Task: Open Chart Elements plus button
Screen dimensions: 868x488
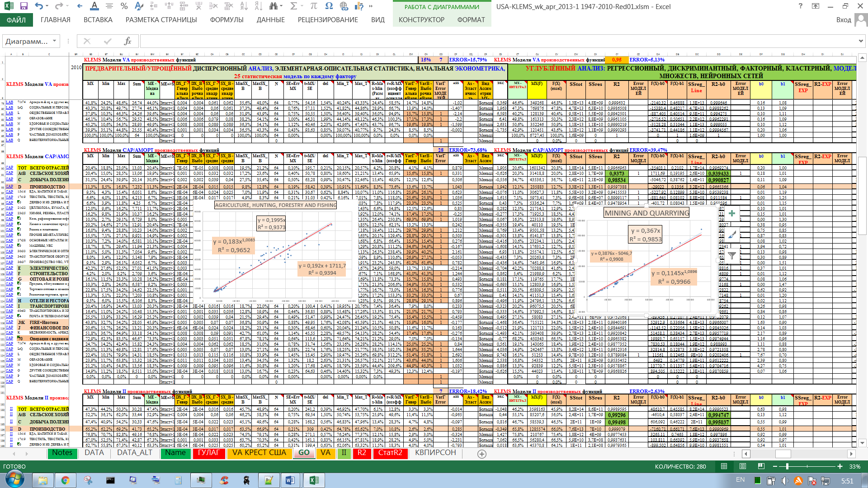Action: 732,213
